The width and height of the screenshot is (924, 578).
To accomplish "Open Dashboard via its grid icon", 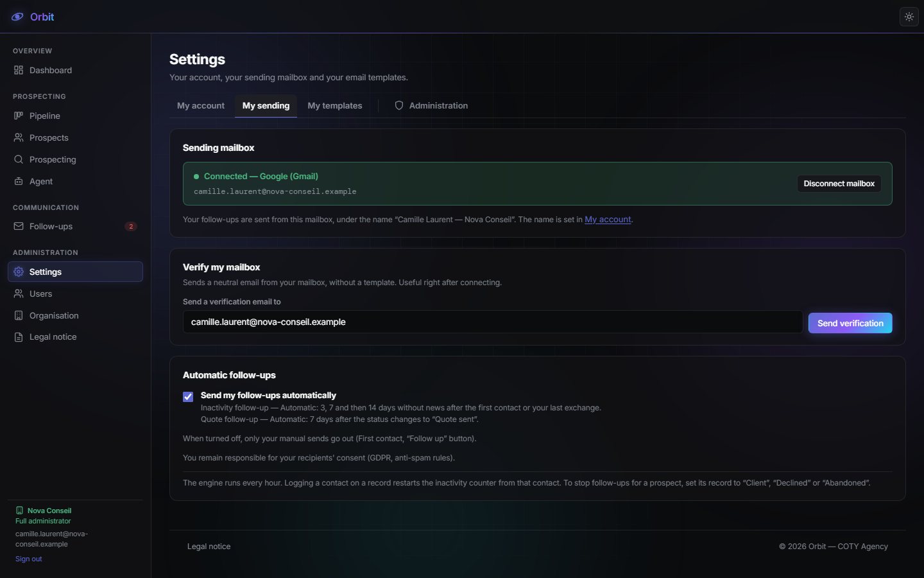I will pos(19,70).
